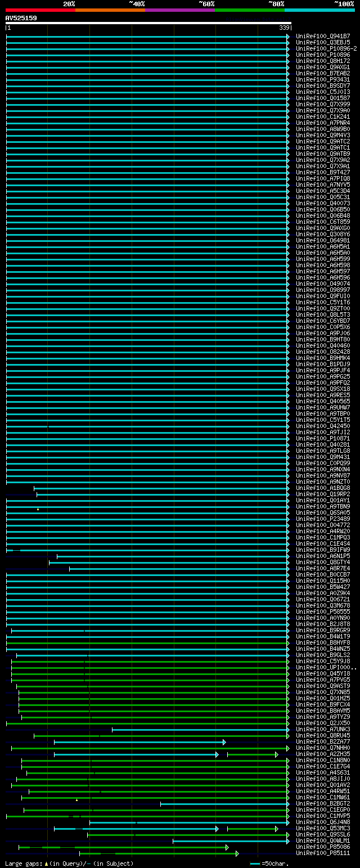
Task: Click the cyan alignment bar for B2ZA77
Action: pos(139,742)
